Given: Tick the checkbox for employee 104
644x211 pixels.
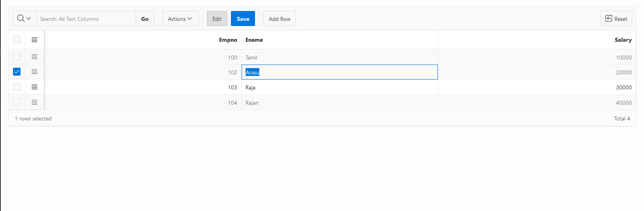Looking at the screenshot, I should tap(17, 102).
